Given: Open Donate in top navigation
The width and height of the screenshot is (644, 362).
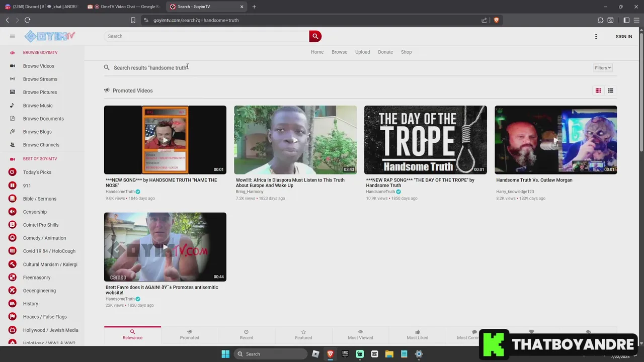Looking at the screenshot, I should [x=385, y=52].
